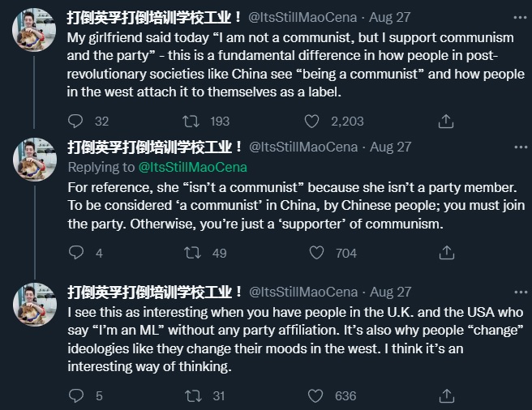532x410 pixels.
Task: Retweet the third tweet with 31 retweets
Action: point(191,395)
